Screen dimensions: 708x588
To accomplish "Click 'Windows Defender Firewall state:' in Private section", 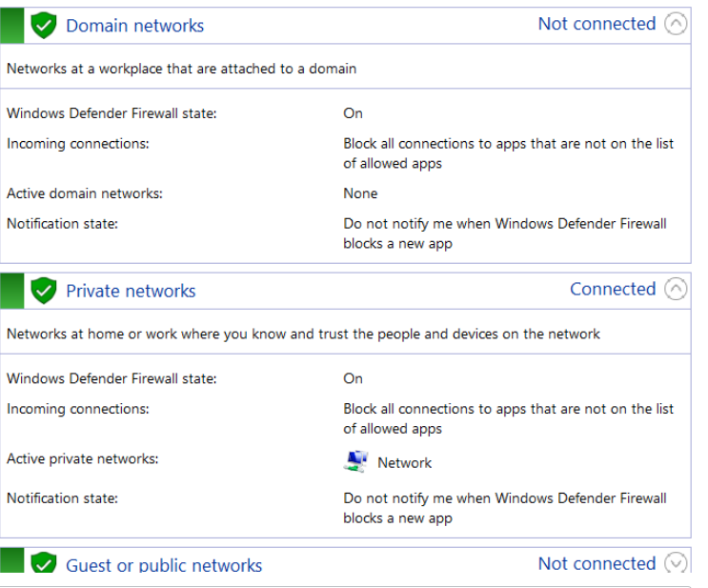I will (111, 378).
